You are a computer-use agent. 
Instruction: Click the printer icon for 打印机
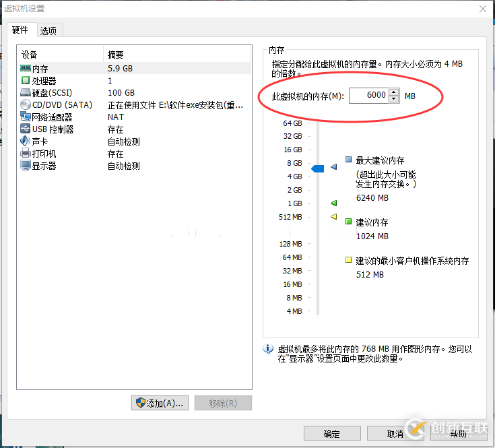(x=26, y=154)
